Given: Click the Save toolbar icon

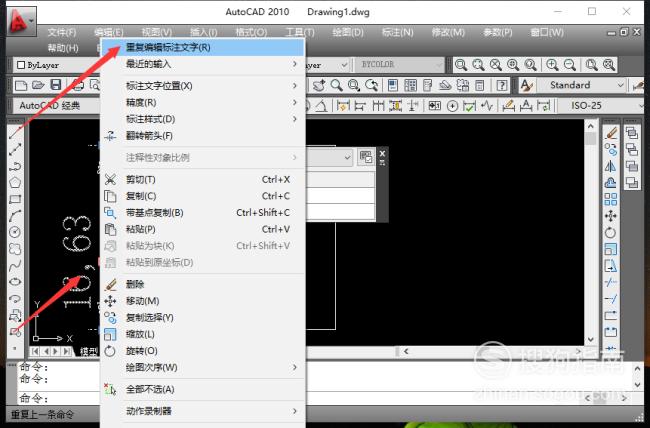Looking at the screenshot, I should point(56,85).
